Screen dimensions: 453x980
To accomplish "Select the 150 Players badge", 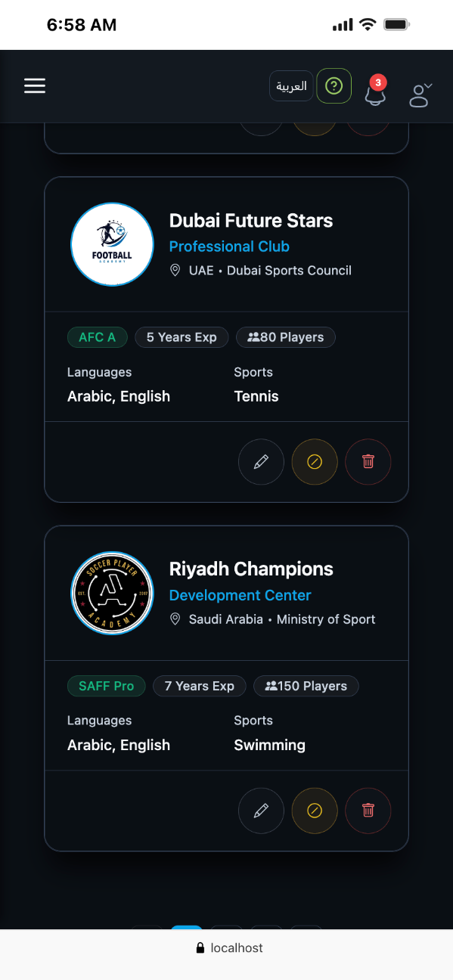I will coord(306,686).
